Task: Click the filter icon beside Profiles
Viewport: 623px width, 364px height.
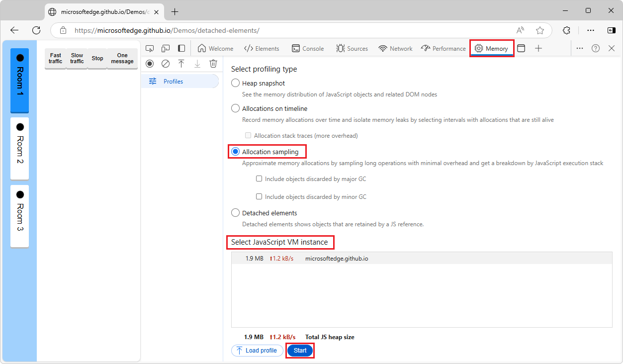Action: pos(153,80)
